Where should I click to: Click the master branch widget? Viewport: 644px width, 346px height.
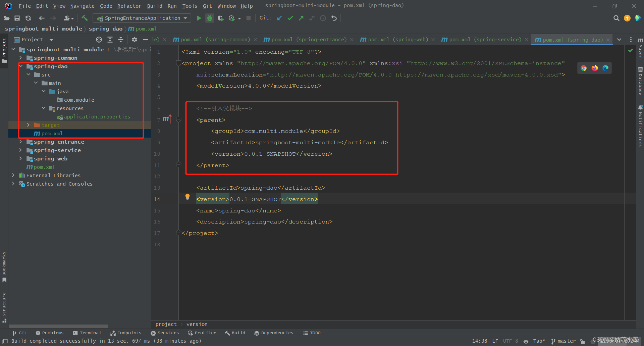(563, 341)
